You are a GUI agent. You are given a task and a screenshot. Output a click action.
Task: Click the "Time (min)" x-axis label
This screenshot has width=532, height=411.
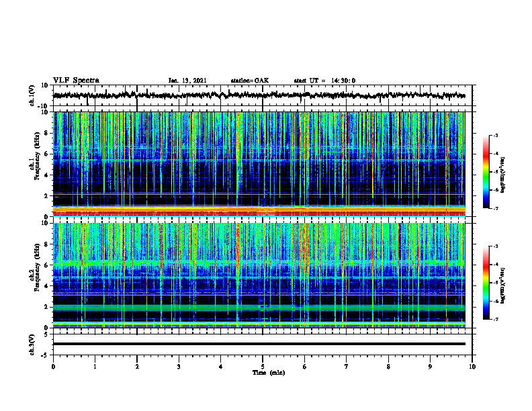[x=269, y=373]
